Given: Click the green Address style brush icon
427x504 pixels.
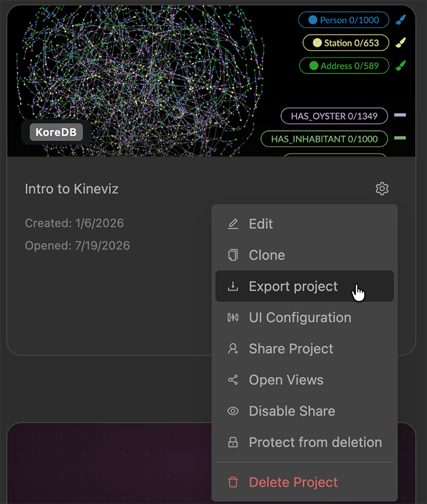Looking at the screenshot, I should (x=401, y=66).
